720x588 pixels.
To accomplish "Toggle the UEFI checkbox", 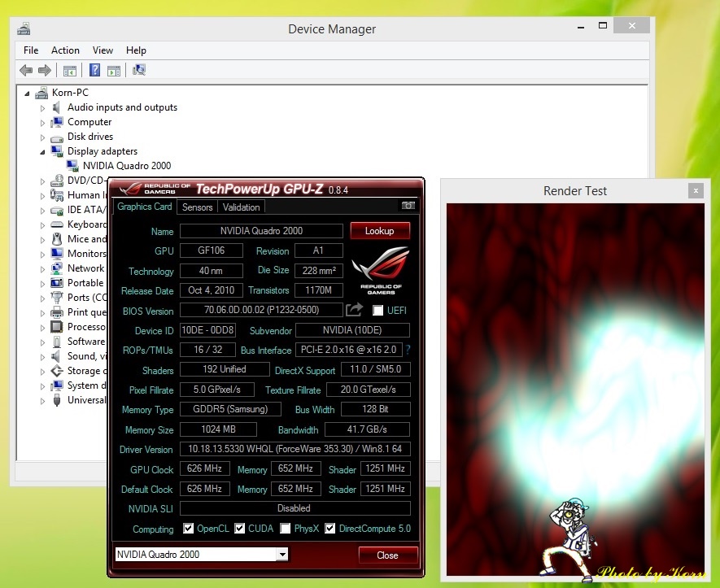I will click(x=377, y=311).
